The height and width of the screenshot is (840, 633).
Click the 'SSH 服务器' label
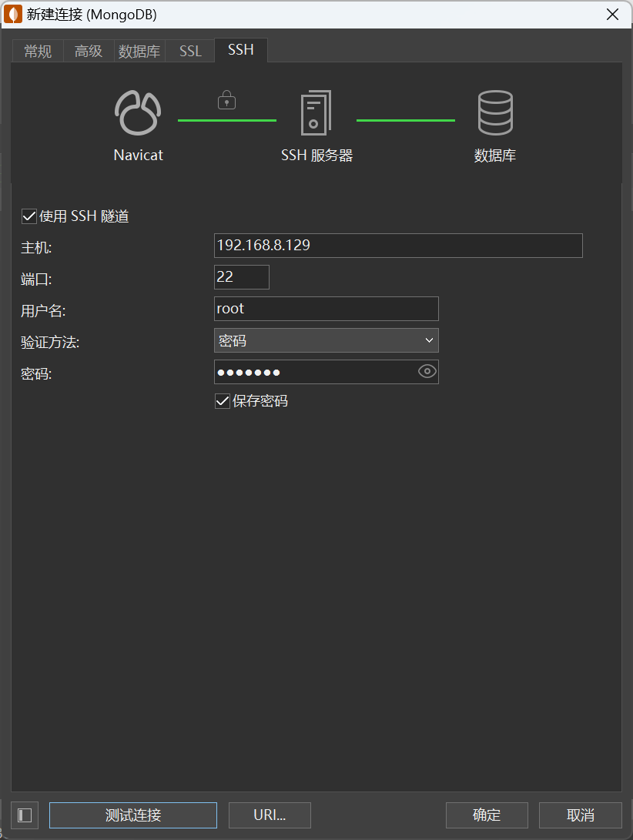[x=316, y=156]
